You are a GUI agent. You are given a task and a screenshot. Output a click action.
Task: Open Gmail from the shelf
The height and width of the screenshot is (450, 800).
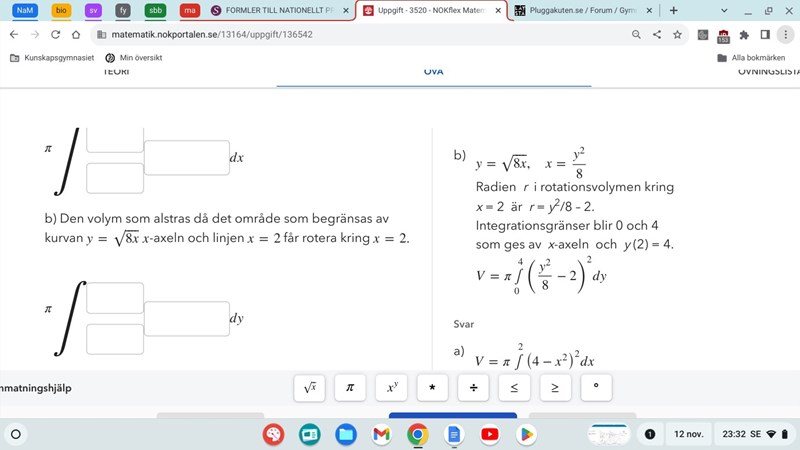point(381,434)
